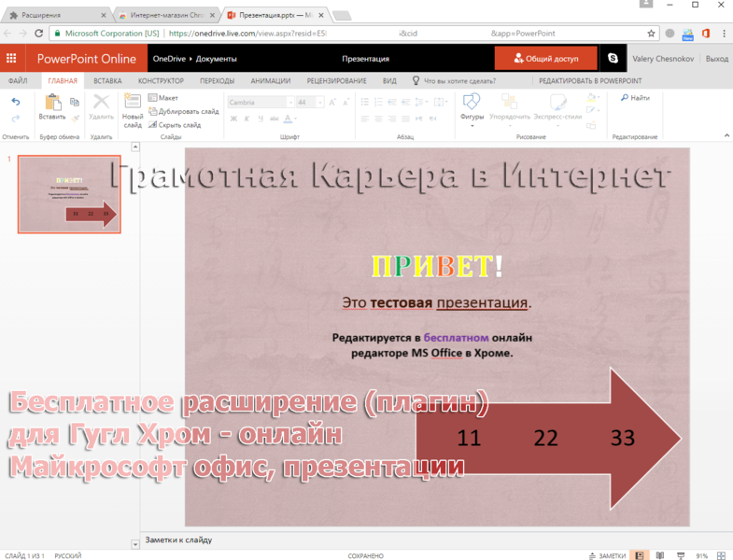Open the app launcher grid icon
This screenshot has height=560, width=733.
click(x=12, y=59)
